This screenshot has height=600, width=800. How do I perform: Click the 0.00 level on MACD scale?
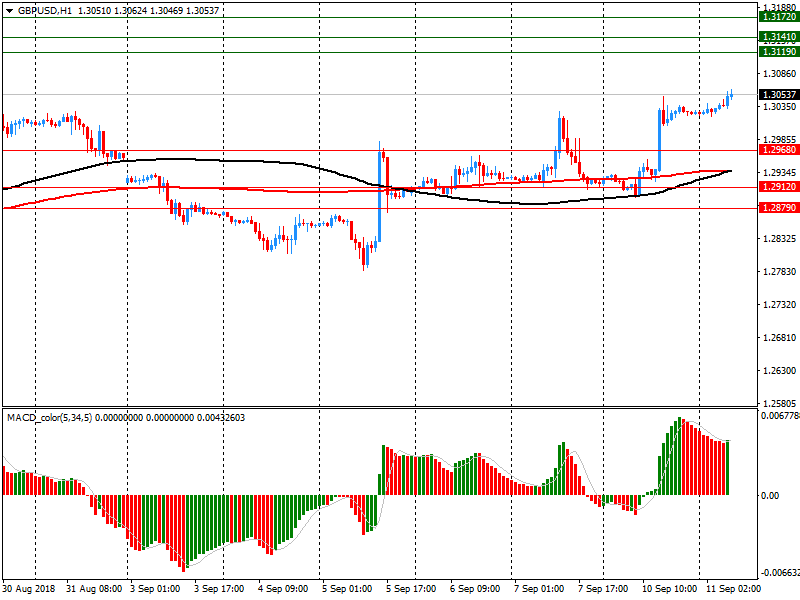pyautogui.click(x=772, y=496)
